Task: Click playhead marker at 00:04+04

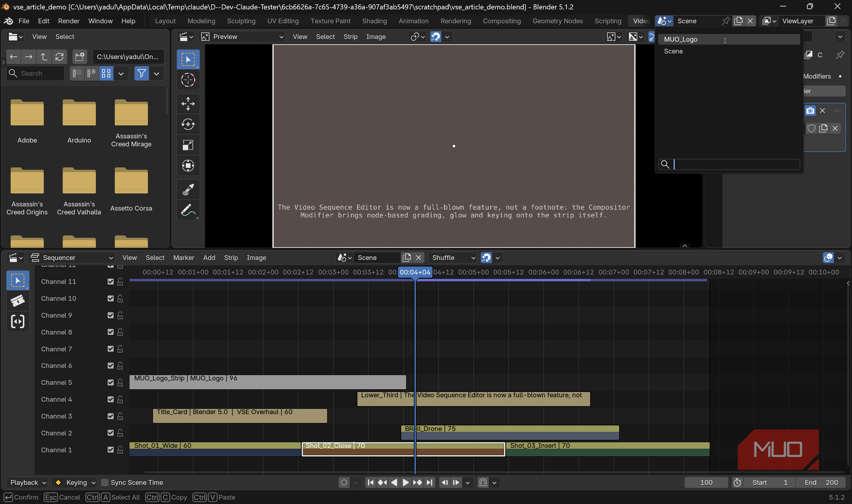Action: click(x=415, y=272)
